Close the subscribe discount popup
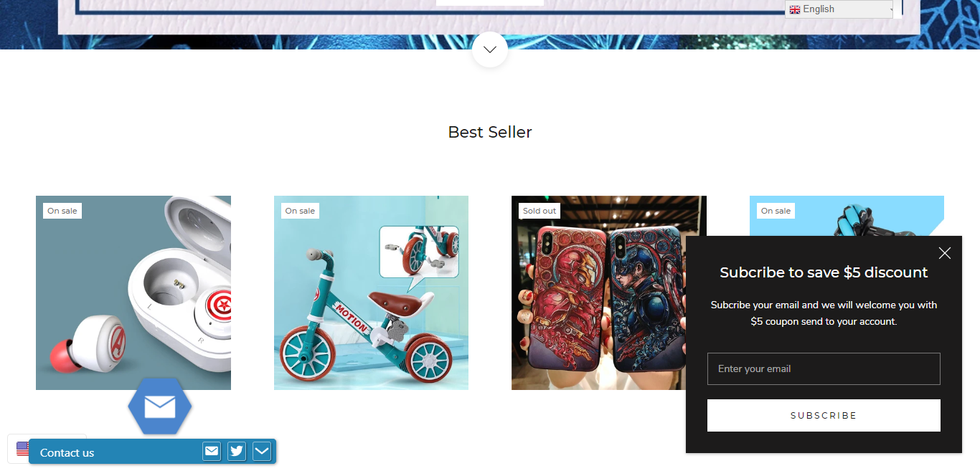The height and width of the screenshot is (471, 980). pos(945,253)
